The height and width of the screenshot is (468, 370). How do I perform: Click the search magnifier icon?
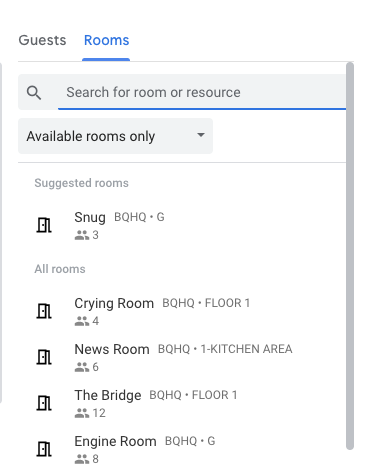tap(34, 93)
